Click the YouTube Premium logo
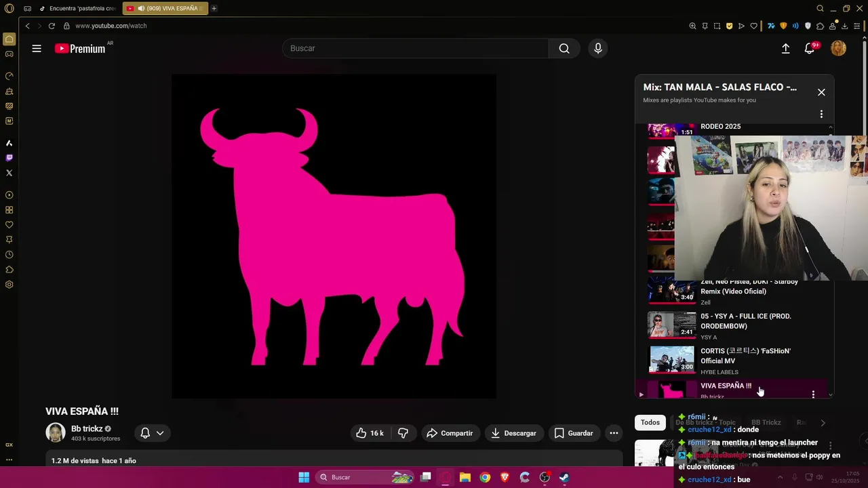 click(81, 49)
